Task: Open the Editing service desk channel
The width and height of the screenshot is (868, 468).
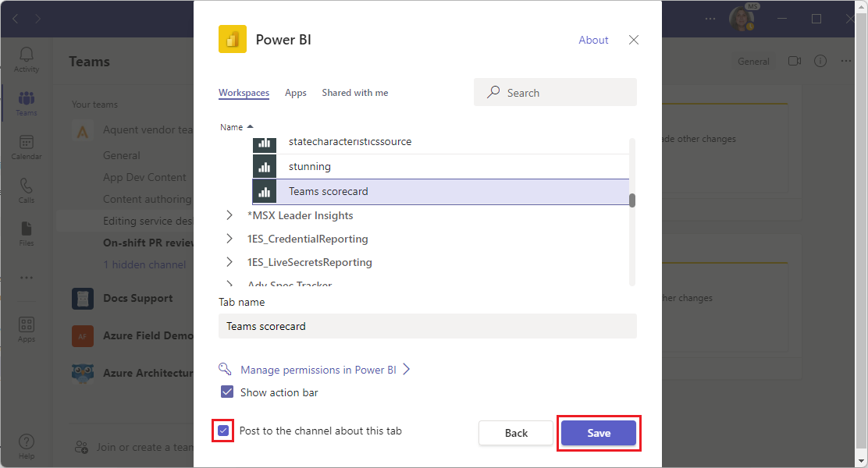Action: click(148, 221)
